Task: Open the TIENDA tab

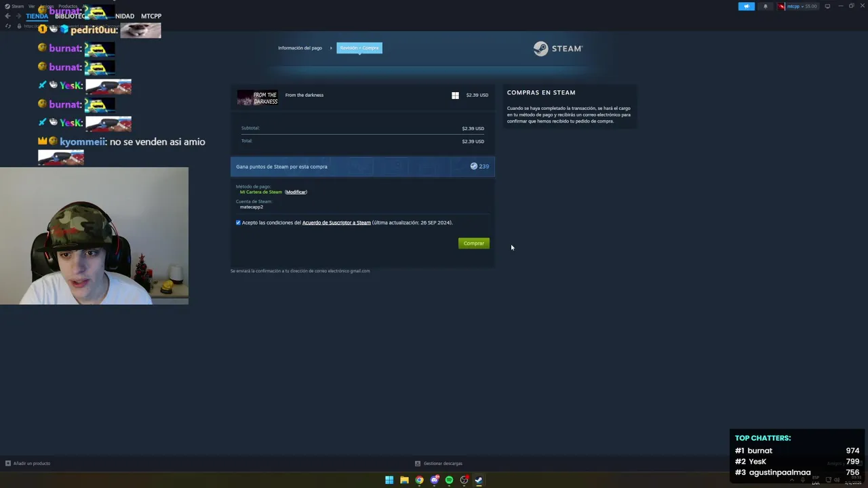Action: [37, 16]
